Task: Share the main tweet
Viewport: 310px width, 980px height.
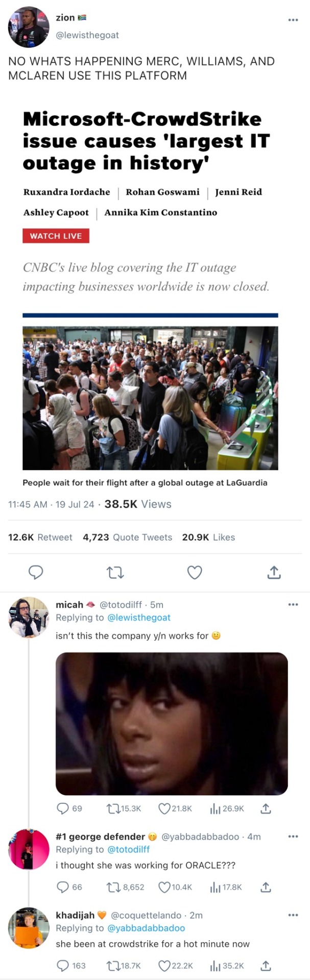Action: pyautogui.click(x=274, y=572)
